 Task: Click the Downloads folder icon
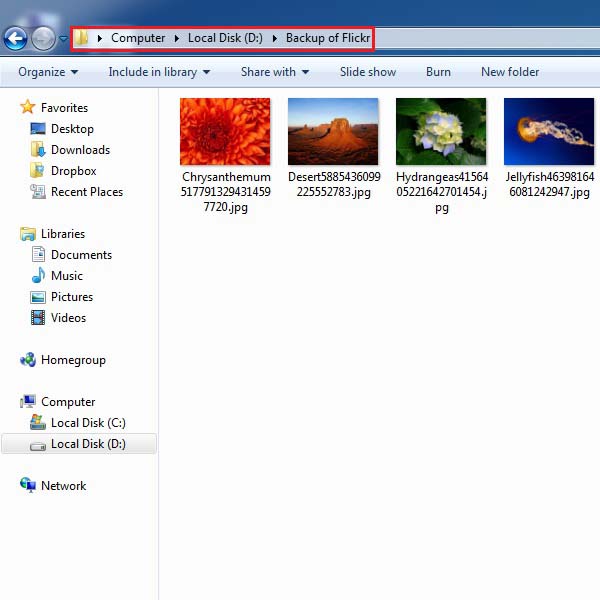[38, 150]
